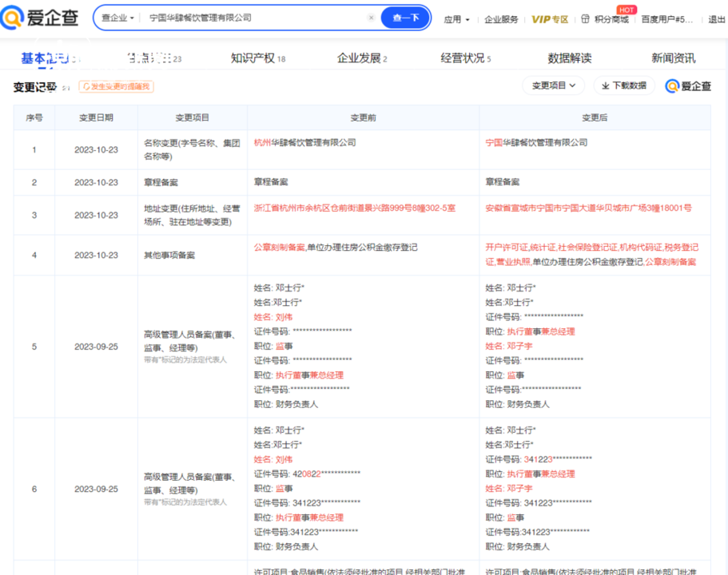Click the 变更记录 section heading
The image size is (728, 575).
(x=35, y=87)
